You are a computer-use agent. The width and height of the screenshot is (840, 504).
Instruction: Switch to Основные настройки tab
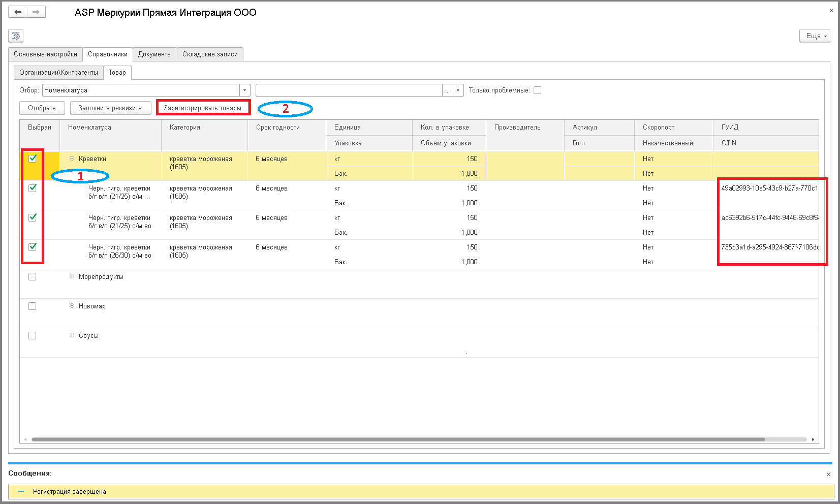pos(45,54)
